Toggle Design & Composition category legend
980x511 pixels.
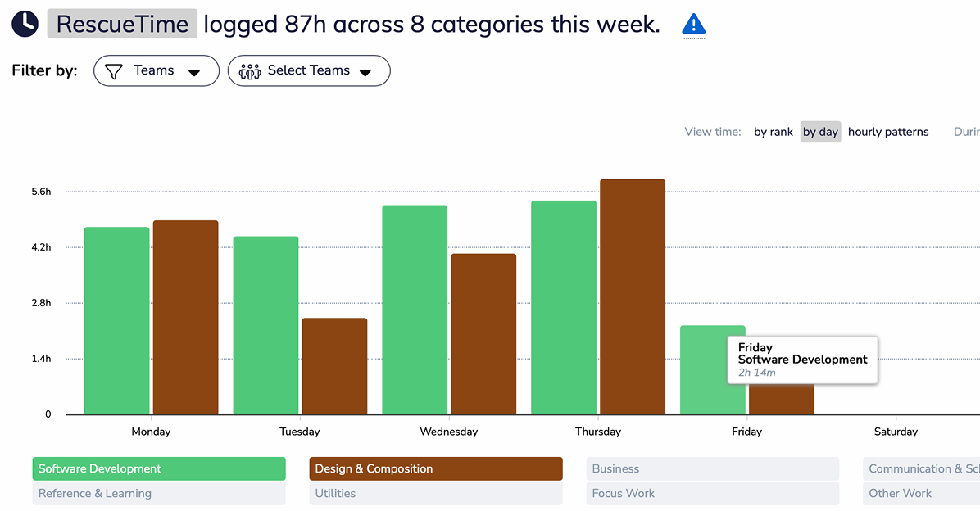point(436,468)
